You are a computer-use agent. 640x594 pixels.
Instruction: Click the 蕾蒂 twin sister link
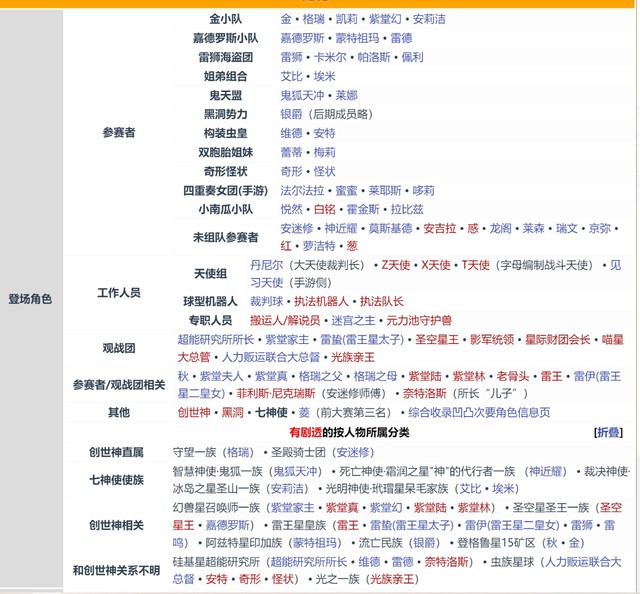tap(291, 152)
